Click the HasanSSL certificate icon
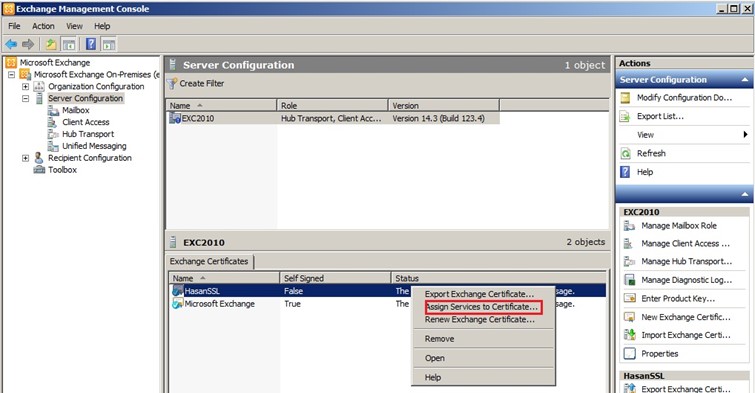755x393 pixels. pyautogui.click(x=178, y=290)
